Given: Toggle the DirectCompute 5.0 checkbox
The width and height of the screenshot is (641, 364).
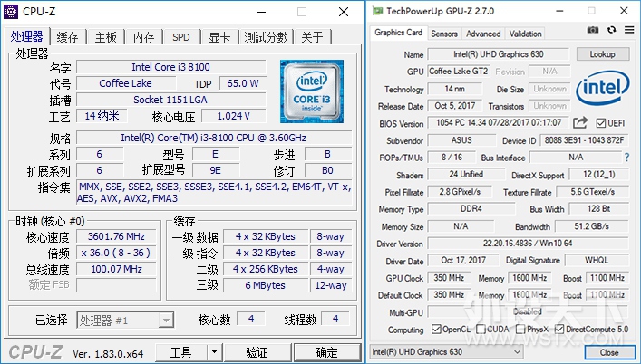Looking at the screenshot, I should point(559,329).
